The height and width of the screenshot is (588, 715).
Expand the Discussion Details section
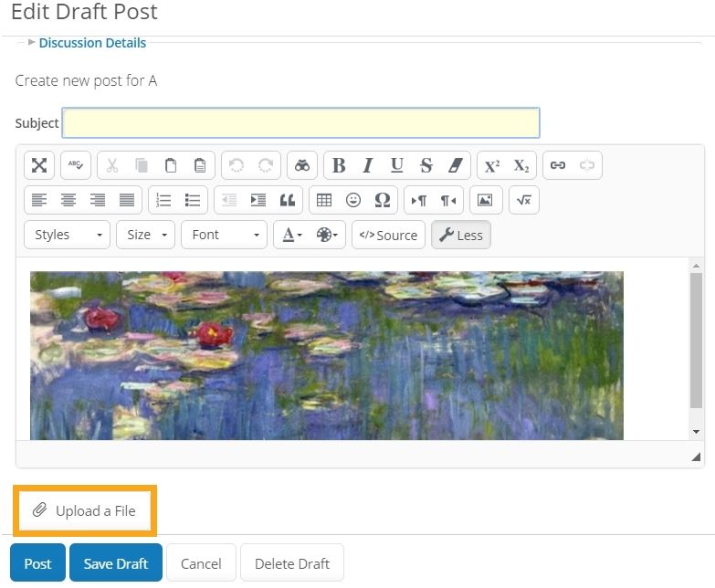pos(92,43)
